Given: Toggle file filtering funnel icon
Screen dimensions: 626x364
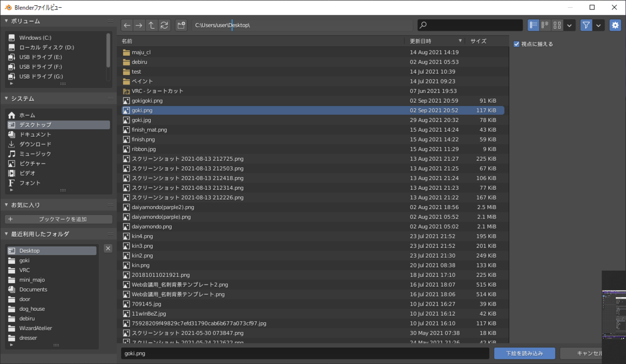Looking at the screenshot, I should [586, 25].
